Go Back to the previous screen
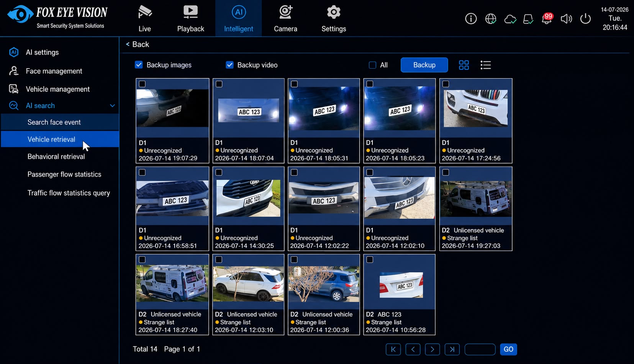The height and width of the screenshot is (364, 634). pos(138,44)
